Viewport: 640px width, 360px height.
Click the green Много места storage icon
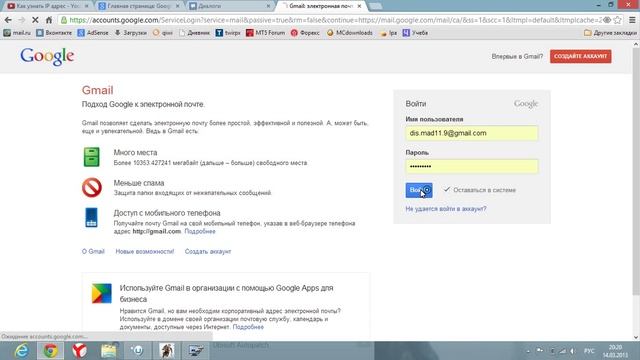pos(91,157)
